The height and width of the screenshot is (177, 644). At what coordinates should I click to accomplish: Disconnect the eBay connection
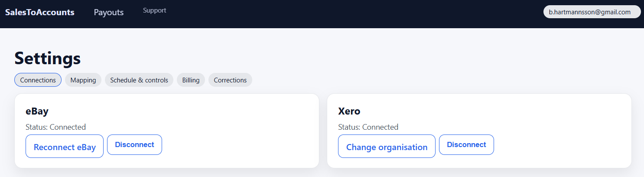pyautogui.click(x=134, y=144)
